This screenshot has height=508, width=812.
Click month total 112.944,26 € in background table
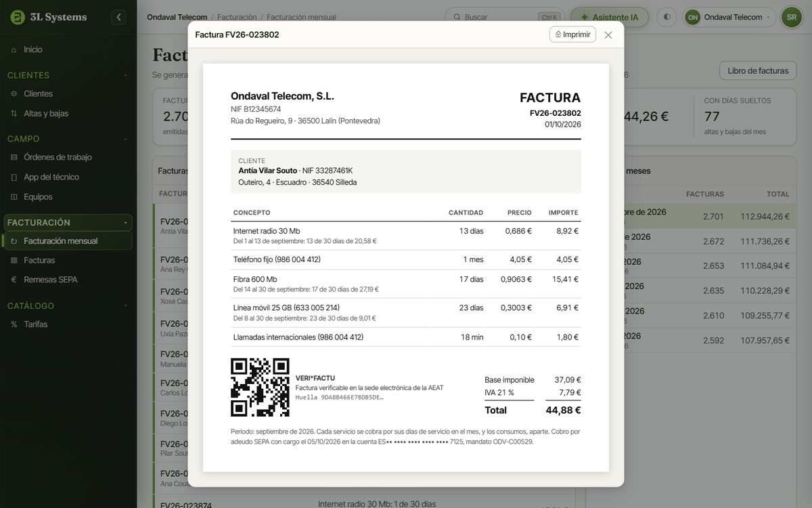point(765,217)
